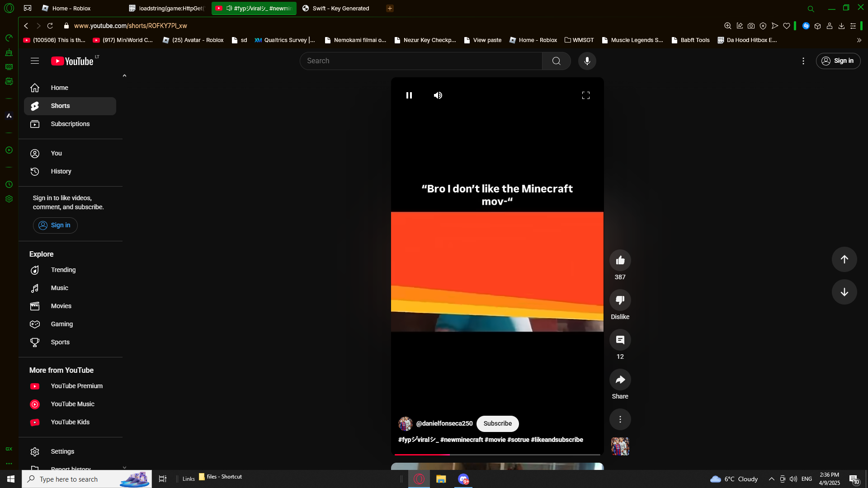Sign in from the top-right button
868x488 pixels.
(x=838, y=61)
